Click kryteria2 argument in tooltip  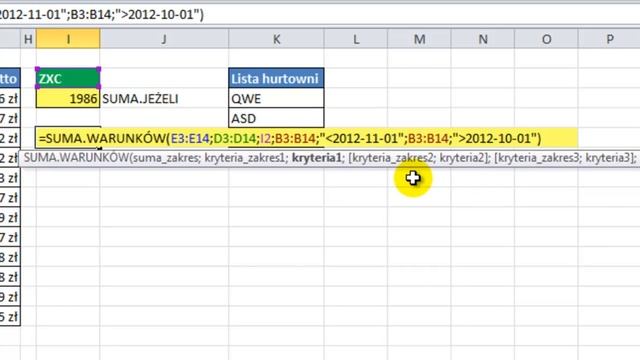tap(462, 158)
